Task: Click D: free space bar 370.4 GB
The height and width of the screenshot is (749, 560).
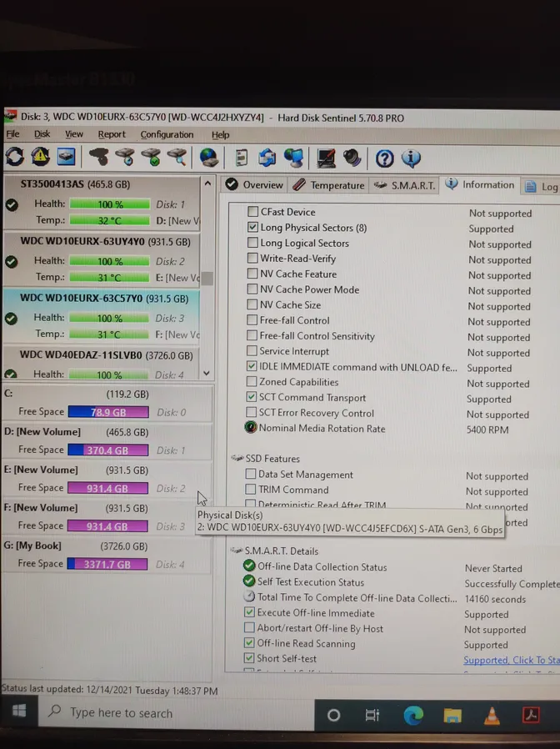Action: 107,450
